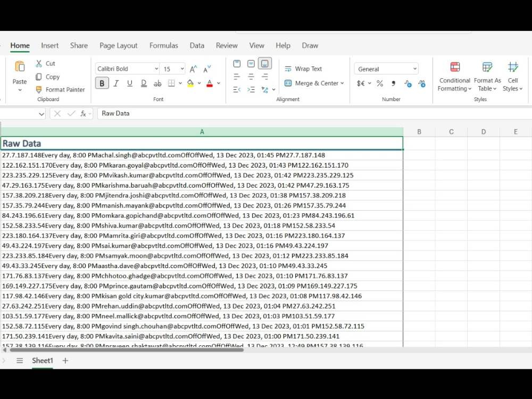Center text horizontally
The width and height of the screenshot is (532, 399).
[251, 77]
